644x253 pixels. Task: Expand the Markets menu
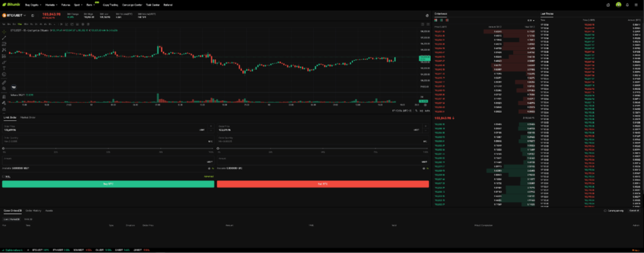click(52, 5)
